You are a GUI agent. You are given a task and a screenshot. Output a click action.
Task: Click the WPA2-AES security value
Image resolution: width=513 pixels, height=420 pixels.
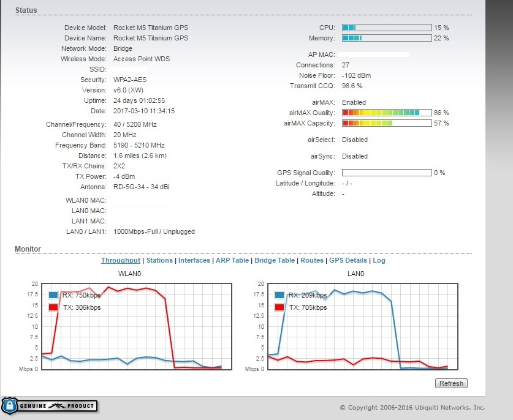(130, 80)
